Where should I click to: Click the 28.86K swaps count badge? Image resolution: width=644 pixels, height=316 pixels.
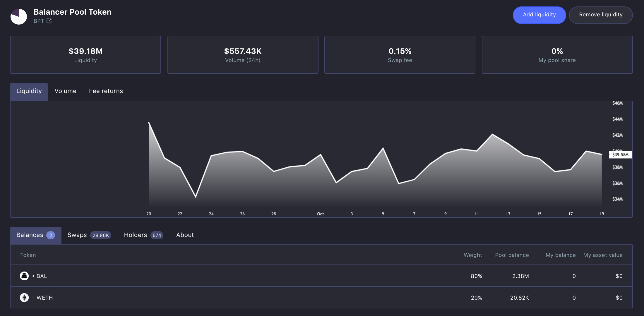pos(101,235)
